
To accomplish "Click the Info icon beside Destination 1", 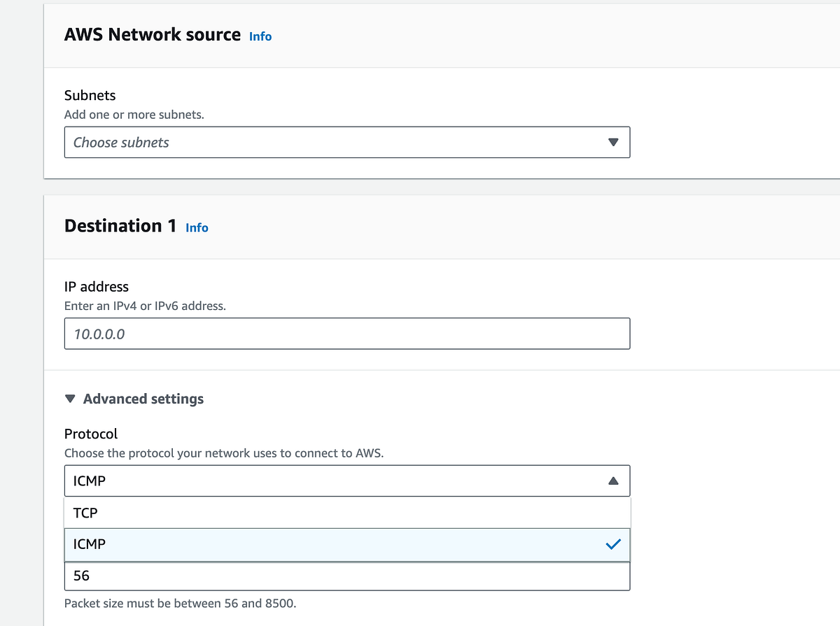I will point(197,227).
